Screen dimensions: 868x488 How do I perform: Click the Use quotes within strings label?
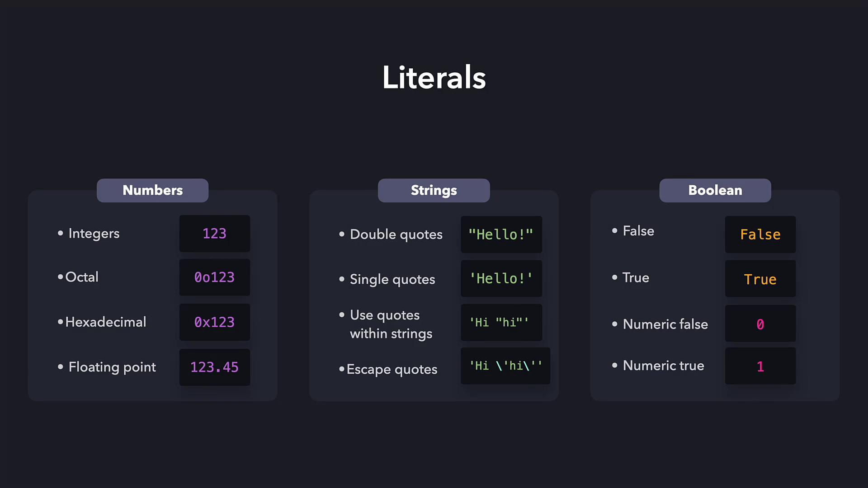tap(391, 324)
